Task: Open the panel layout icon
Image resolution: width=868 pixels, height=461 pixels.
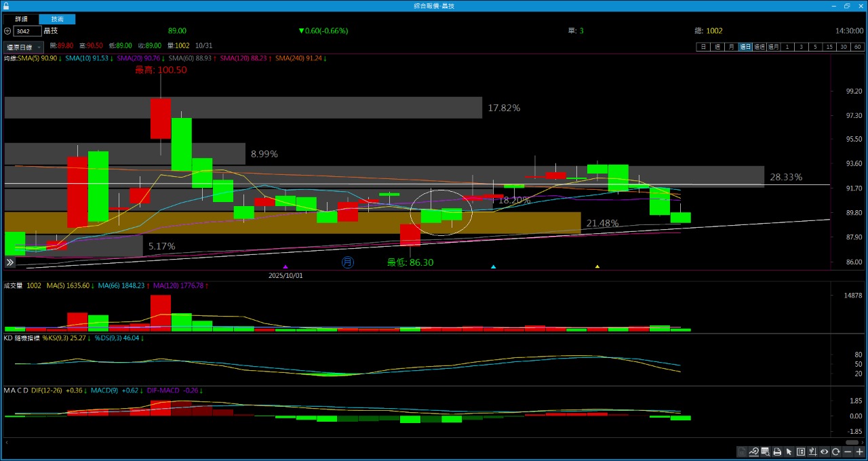Action: click(x=801, y=452)
